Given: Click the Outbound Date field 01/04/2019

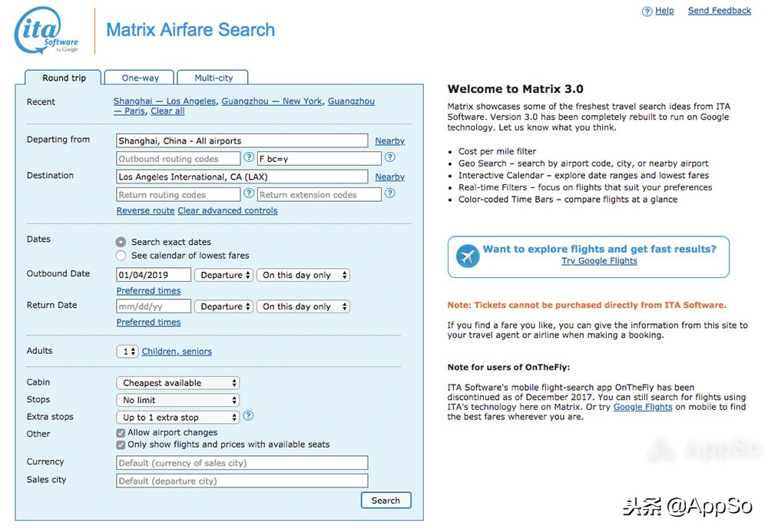Looking at the screenshot, I should (x=154, y=275).
